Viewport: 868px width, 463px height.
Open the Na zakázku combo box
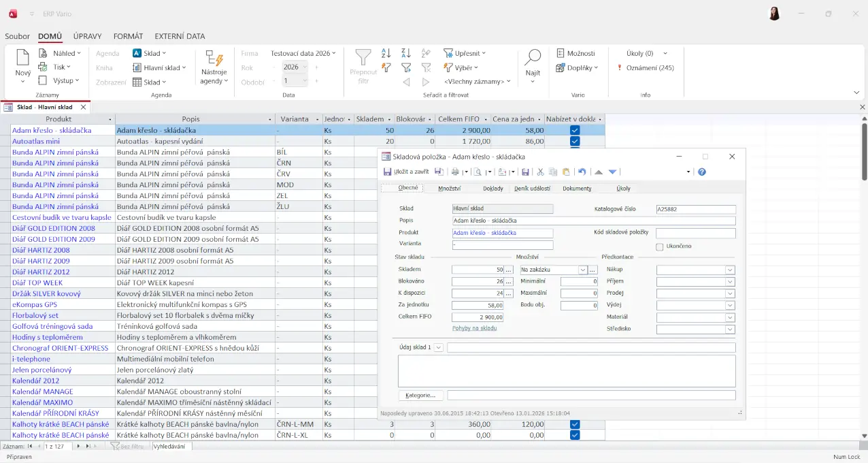coord(582,270)
